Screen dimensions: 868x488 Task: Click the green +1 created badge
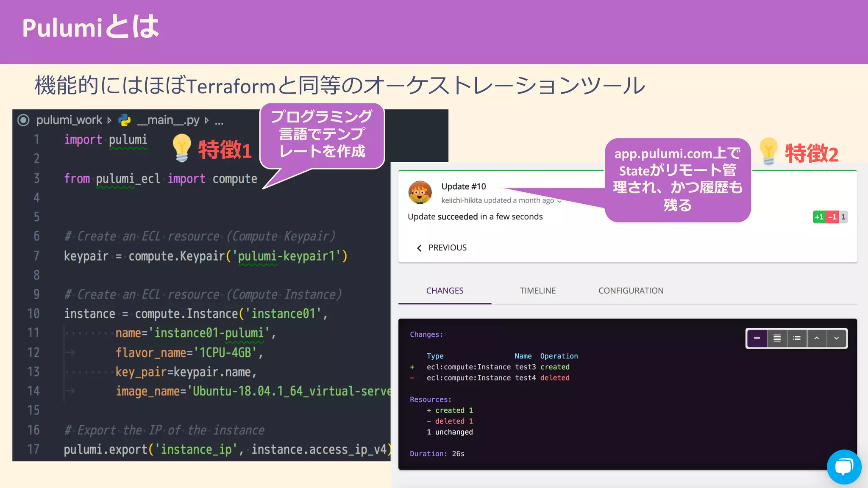tap(819, 217)
